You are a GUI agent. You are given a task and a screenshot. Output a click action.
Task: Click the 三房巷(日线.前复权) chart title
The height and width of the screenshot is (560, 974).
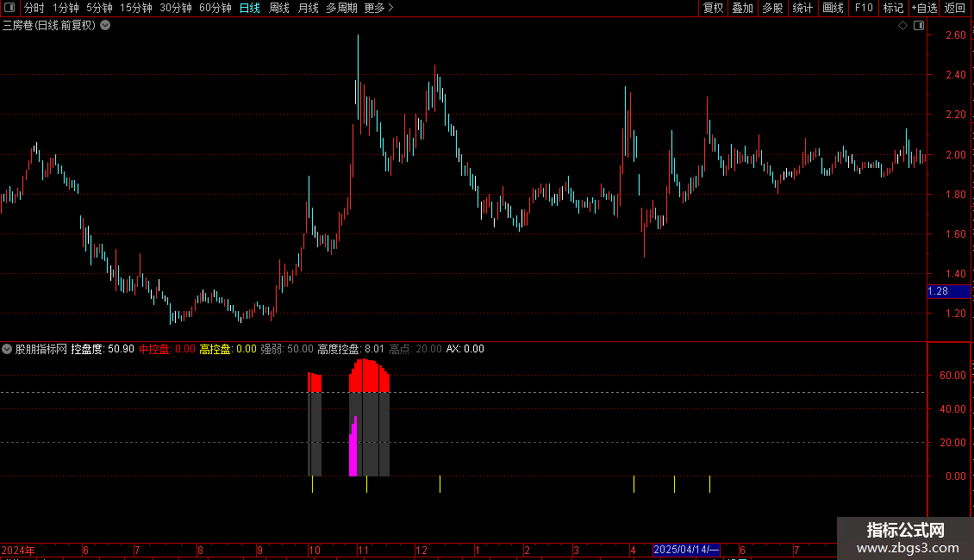(x=49, y=26)
